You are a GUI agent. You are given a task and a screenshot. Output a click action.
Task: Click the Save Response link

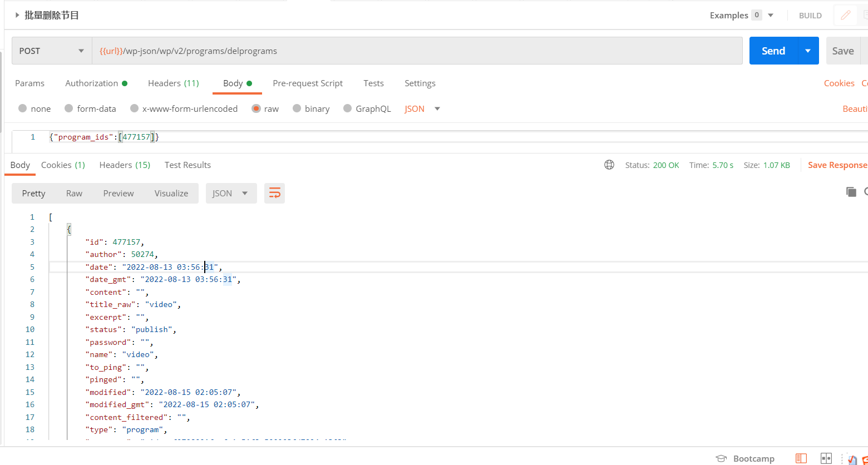point(837,165)
